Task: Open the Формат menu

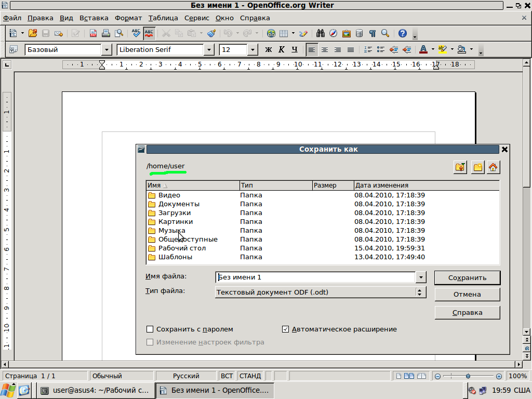Action: (x=128, y=18)
